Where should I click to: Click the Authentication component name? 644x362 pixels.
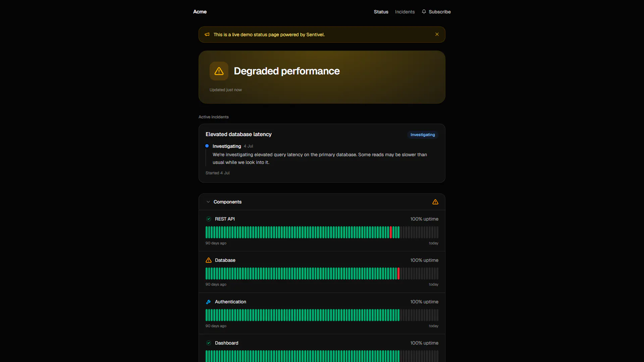[x=230, y=302]
